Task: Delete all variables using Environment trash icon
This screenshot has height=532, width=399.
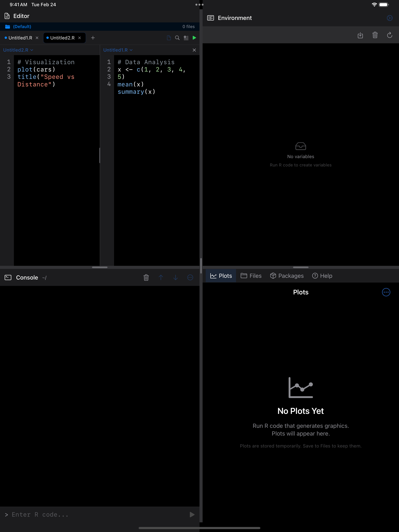Action: tap(375, 35)
